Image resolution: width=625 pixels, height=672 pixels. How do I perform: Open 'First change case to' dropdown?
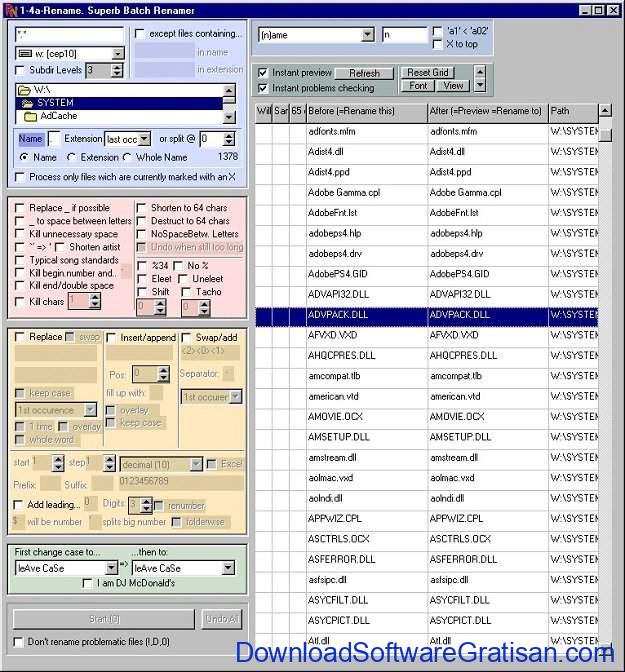pyautogui.click(x=111, y=568)
